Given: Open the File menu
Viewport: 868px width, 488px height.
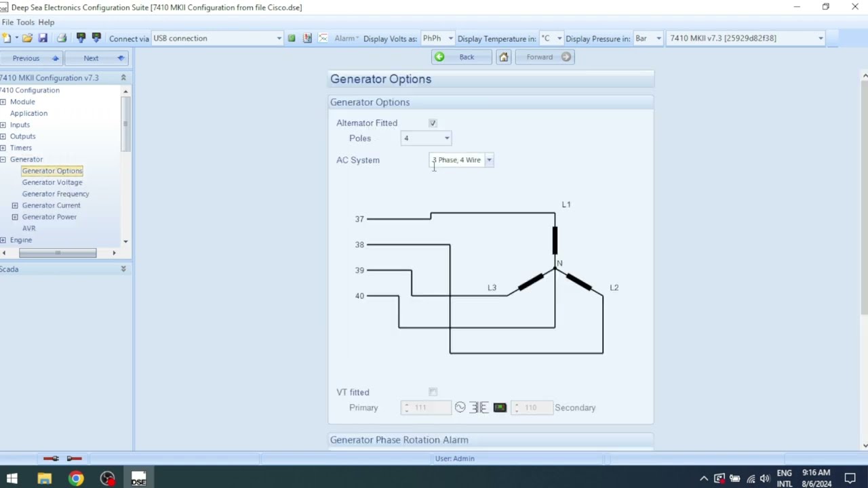Looking at the screenshot, I should point(7,22).
